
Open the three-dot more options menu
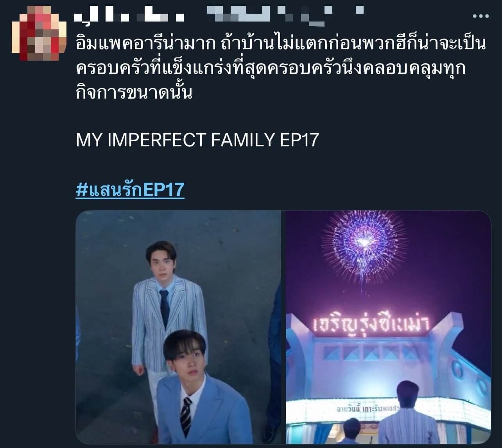pyautogui.click(x=480, y=16)
